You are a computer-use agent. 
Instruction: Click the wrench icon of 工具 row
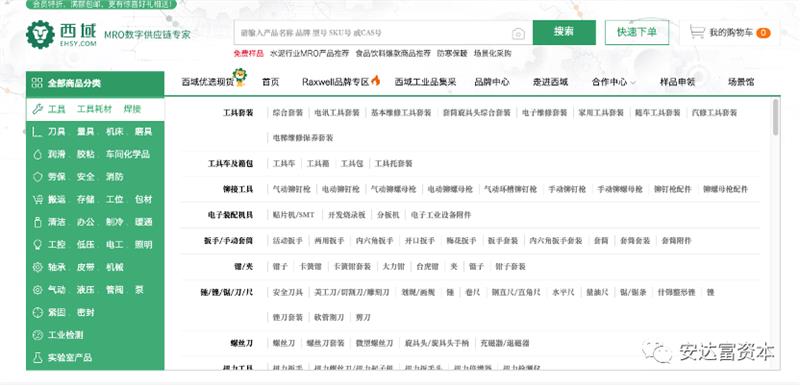pos(37,109)
